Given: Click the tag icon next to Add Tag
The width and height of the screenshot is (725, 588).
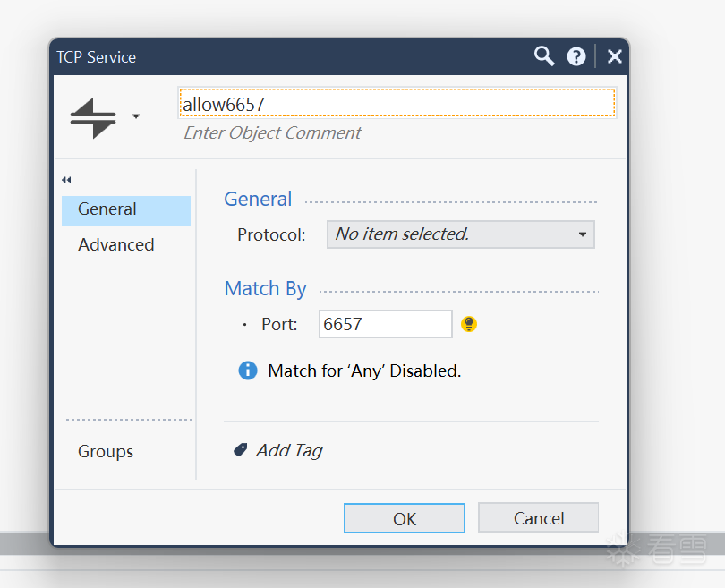Looking at the screenshot, I should pos(240,450).
